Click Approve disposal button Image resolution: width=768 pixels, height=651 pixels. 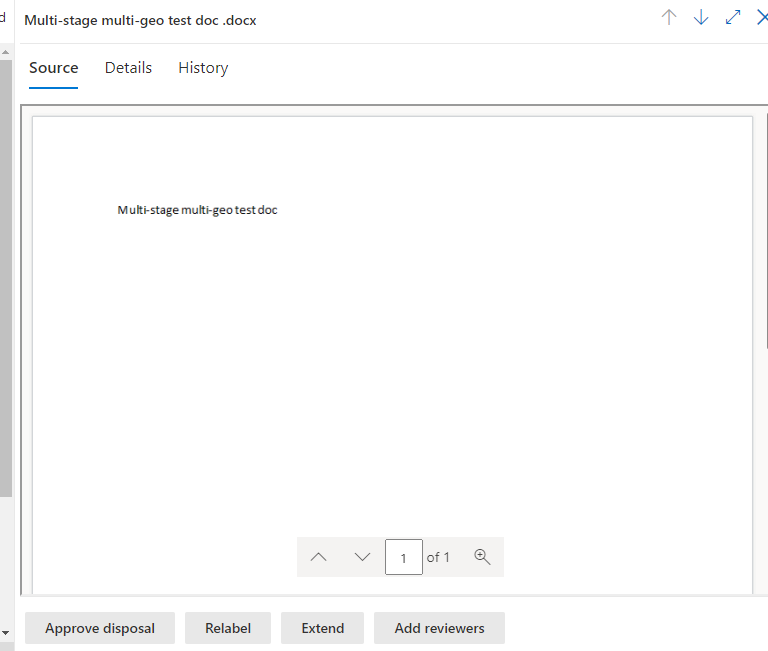click(x=100, y=628)
